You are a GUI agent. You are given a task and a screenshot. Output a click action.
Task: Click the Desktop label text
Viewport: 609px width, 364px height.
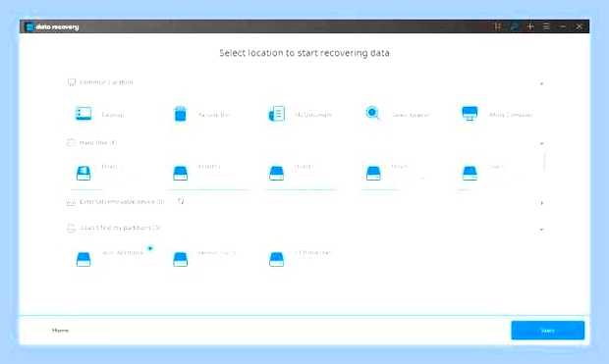pyautogui.click(x=113, y=115)
